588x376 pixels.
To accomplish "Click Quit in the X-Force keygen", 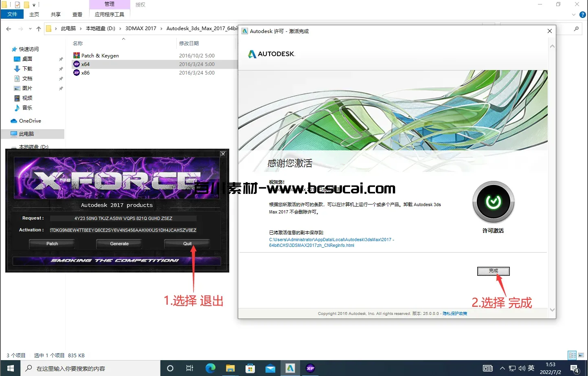I will [x=187, y=244].
